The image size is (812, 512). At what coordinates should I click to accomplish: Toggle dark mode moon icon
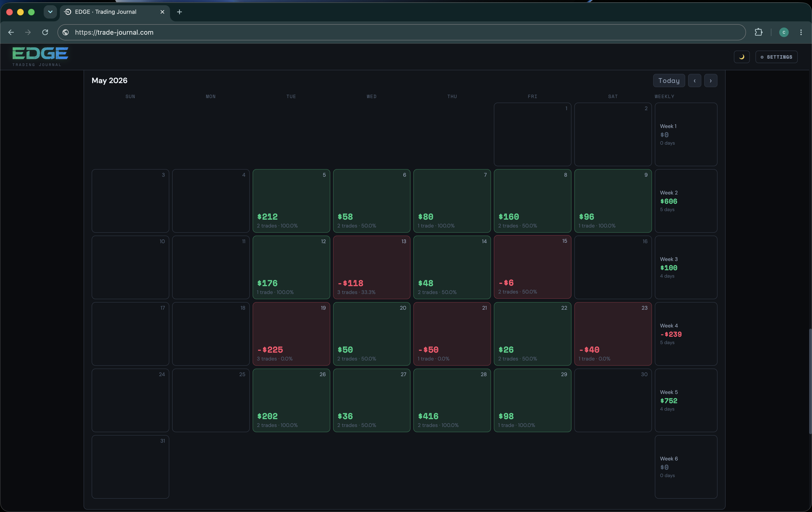741,57
